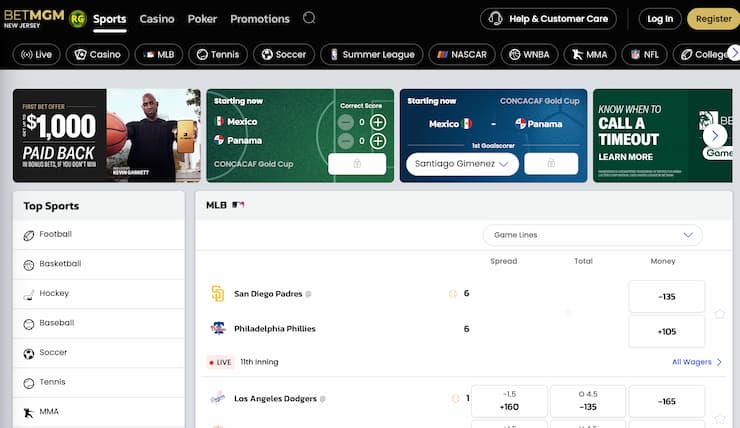
Task: Bet Dodgers spread -1.5 +160
Action: pyautogui.click(x=509, y=401)
